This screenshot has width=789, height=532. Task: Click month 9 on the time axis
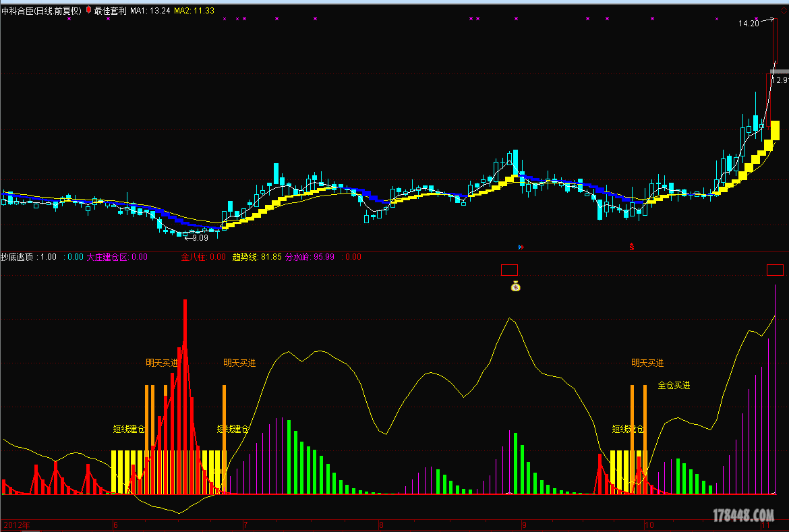pos(523,525)
